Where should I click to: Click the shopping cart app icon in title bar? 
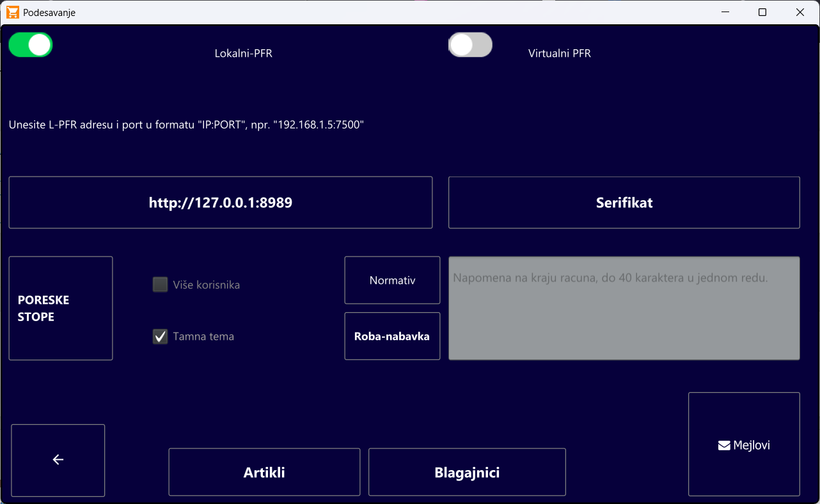pyautogui.click(x=13, y=12)
